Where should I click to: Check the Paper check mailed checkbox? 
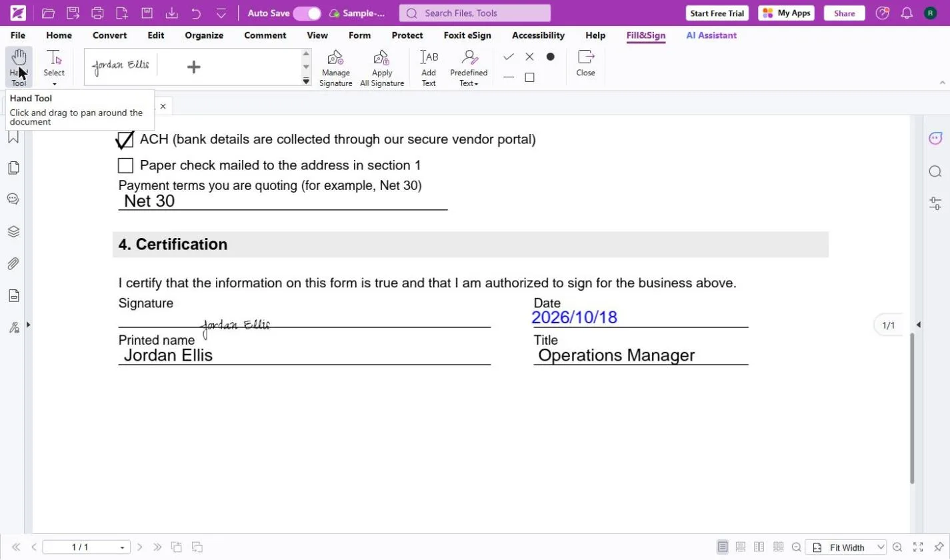[x=125, y=165]
